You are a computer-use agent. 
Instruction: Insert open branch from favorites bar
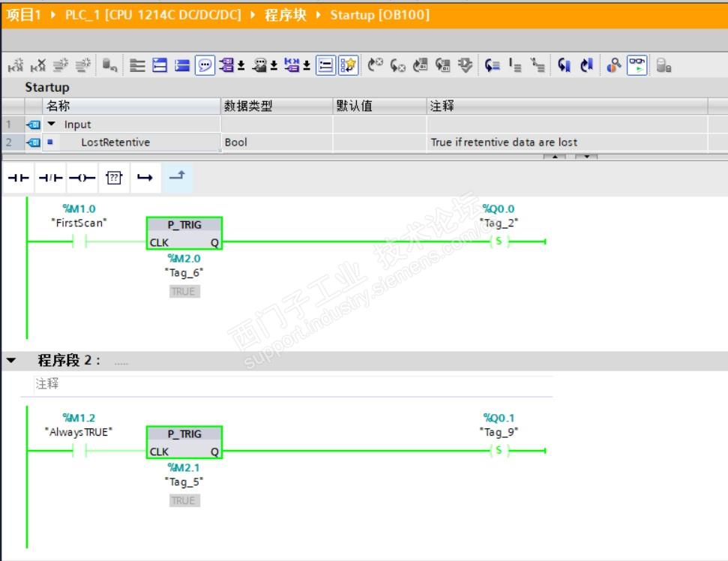point(145,178)
